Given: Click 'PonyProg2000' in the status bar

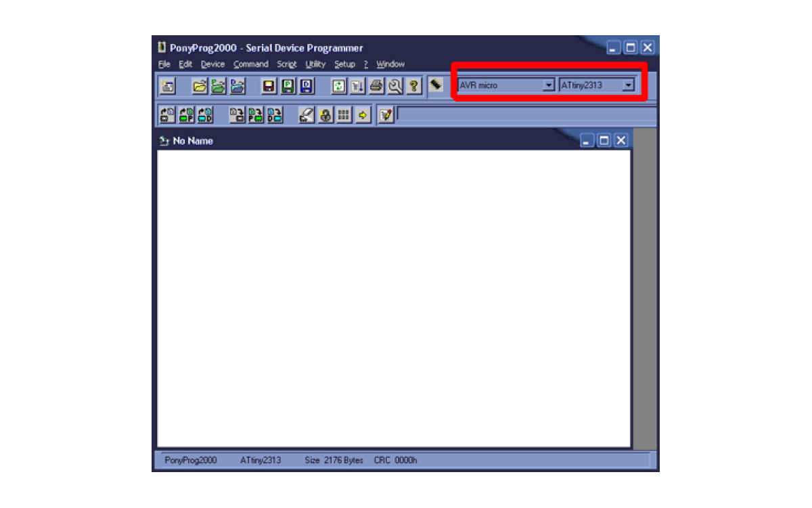Looking at the screenshot, I should tap(191, 461).
